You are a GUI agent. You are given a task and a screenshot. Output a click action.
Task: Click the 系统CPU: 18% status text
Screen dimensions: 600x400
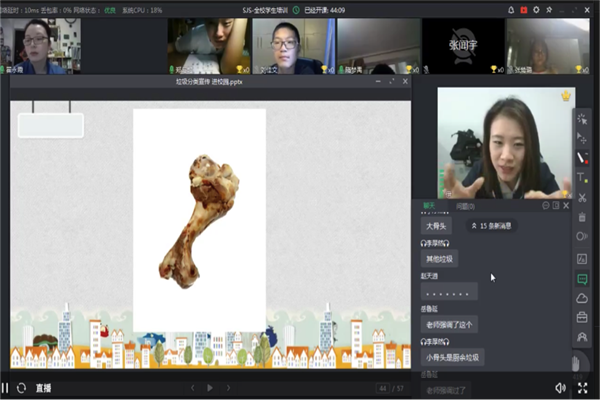tap(142, 10)
